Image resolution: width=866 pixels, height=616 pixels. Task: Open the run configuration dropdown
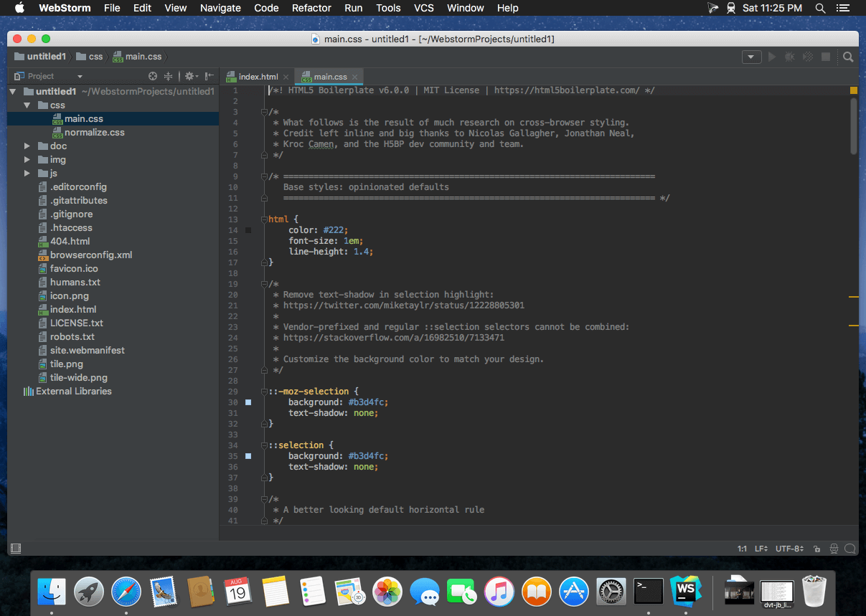751,57
